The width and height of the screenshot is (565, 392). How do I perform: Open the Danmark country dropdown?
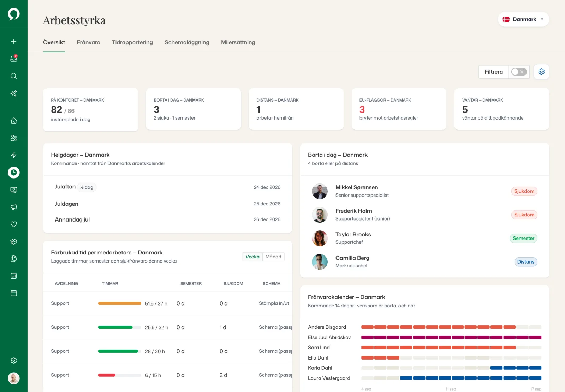pos(523,19)
